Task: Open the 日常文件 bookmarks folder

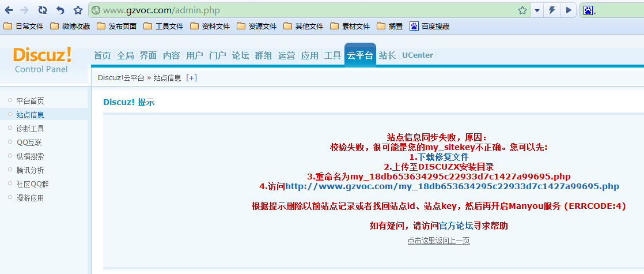Action: point(24,27)
